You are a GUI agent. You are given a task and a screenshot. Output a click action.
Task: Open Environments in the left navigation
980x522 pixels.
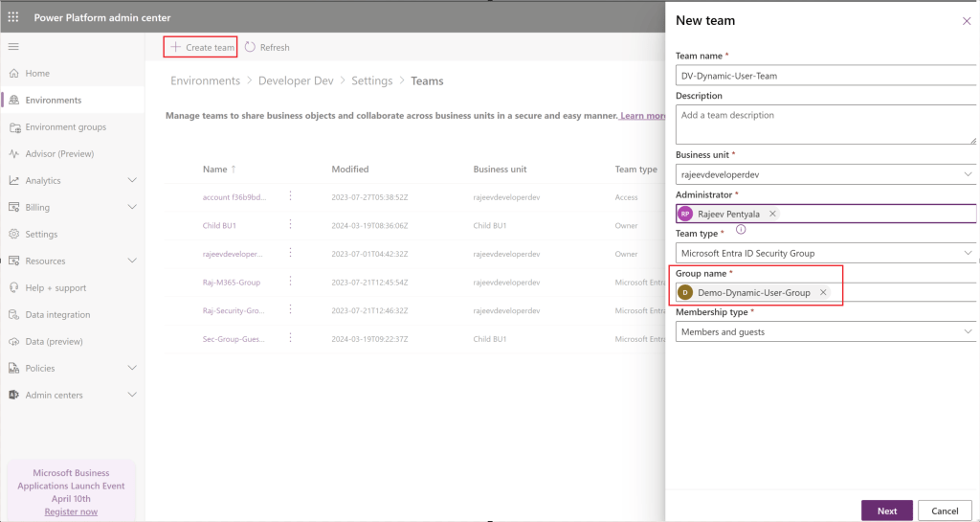54,100
